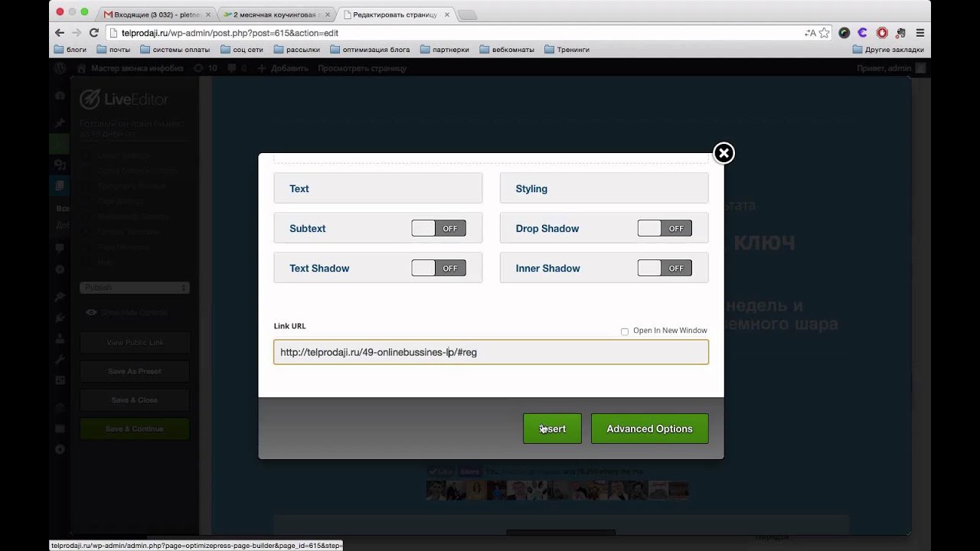Open the оптимизация блога bookmarks folder
Screen dimensions: 980x551
(x=369, y=50)
